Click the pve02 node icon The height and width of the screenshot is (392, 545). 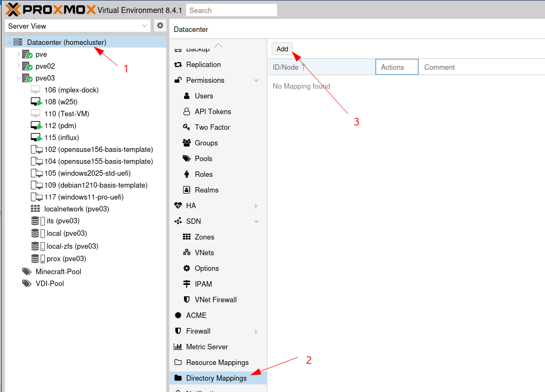click(27, 66)
